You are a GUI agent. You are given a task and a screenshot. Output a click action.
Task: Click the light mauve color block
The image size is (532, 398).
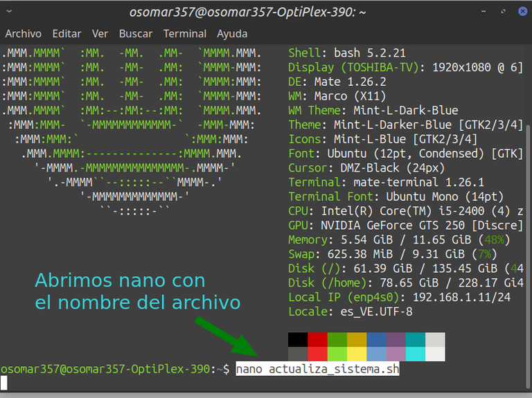[396, 354]
